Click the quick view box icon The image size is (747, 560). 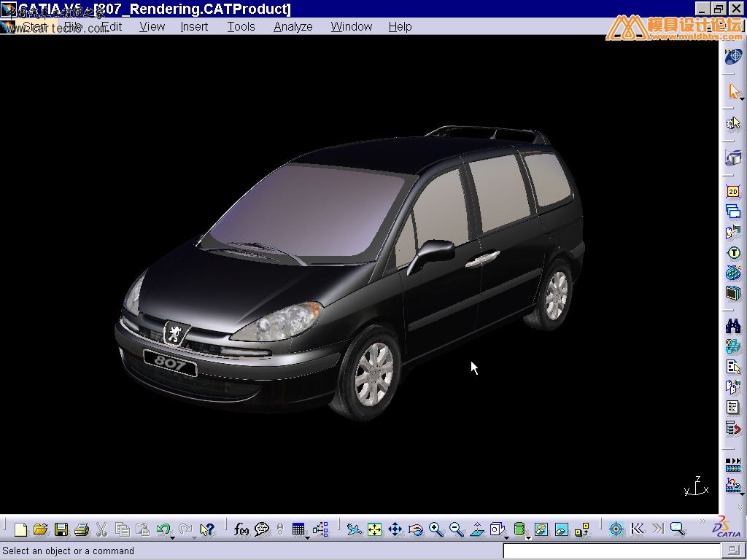tap(496, 529)
